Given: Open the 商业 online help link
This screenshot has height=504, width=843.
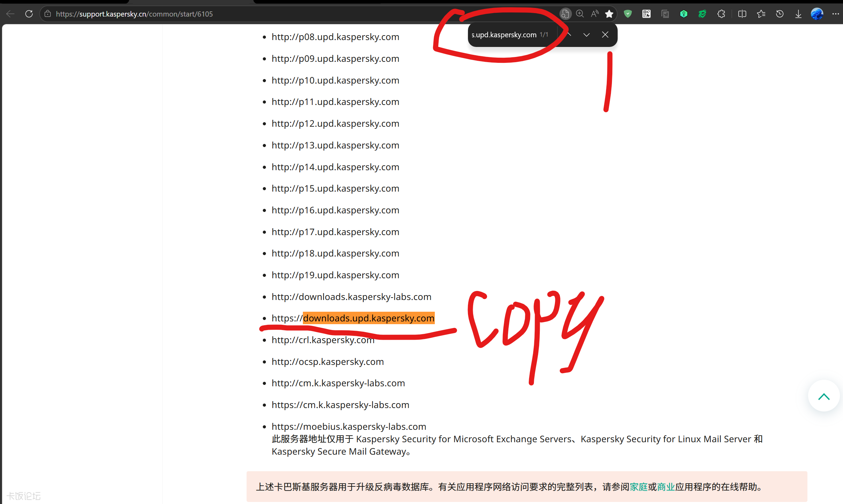Looking at the screenshot, I should pos(665,487).
